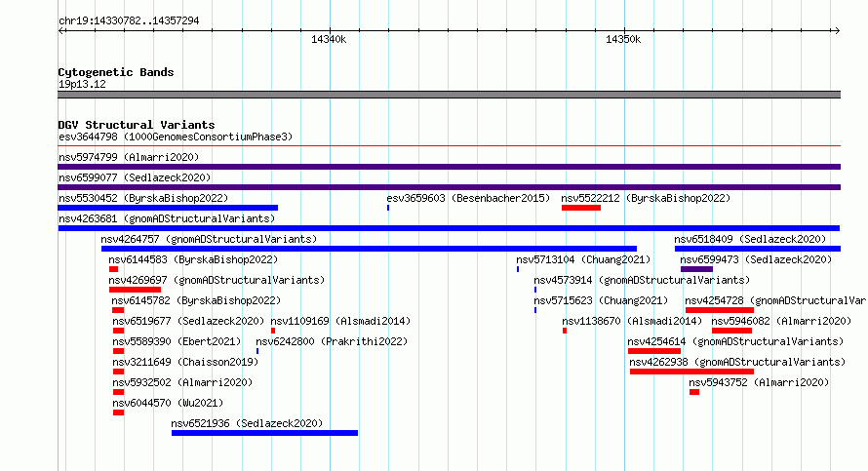The height and width of the screenshot is (471, 868).
Task: Click the blue bar under nsv6518409
Action: pos(758,249)
